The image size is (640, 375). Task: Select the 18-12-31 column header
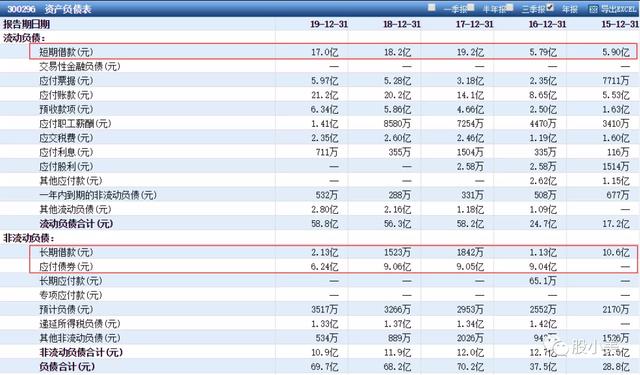402,24
